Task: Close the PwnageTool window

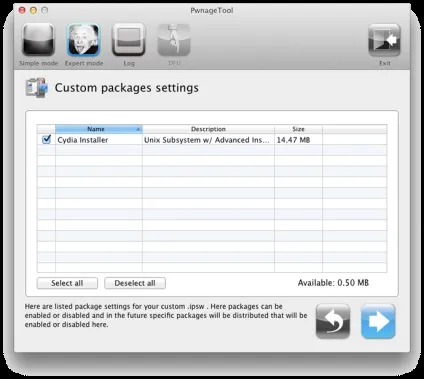Action: pos(22,10)
